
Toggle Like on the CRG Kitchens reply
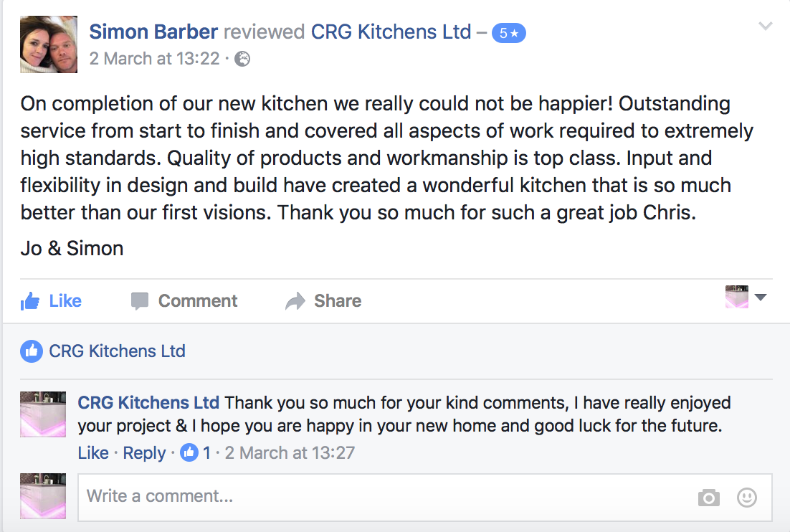(93, 452)
